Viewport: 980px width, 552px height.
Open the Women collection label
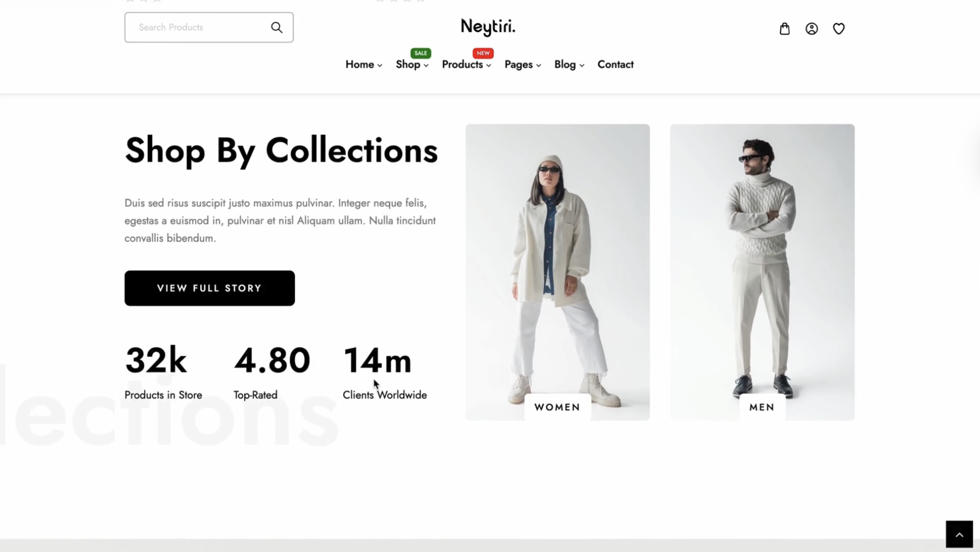(x=557, y=407)
